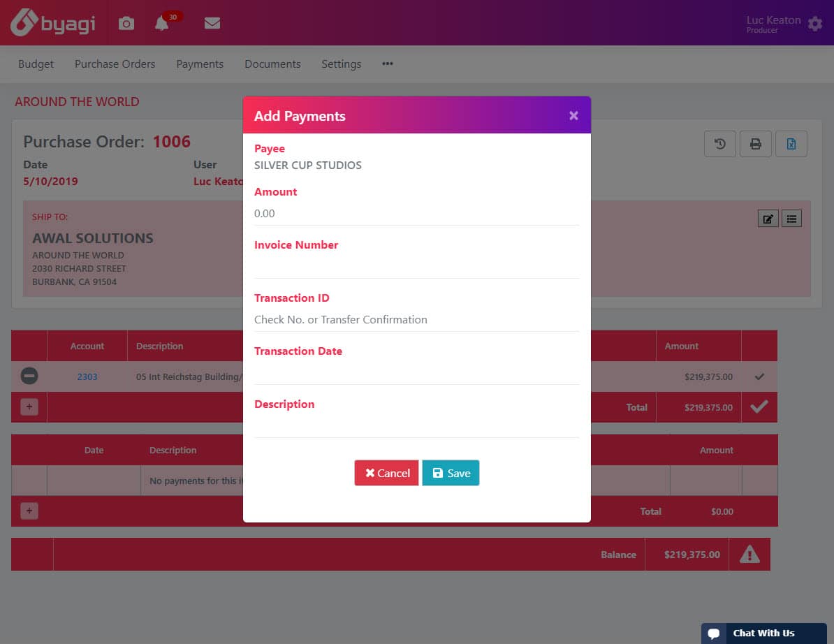The image size is (834, 644).
Task: Open the notifications bell showing 30 alerts
Action: tap(161, 24)
